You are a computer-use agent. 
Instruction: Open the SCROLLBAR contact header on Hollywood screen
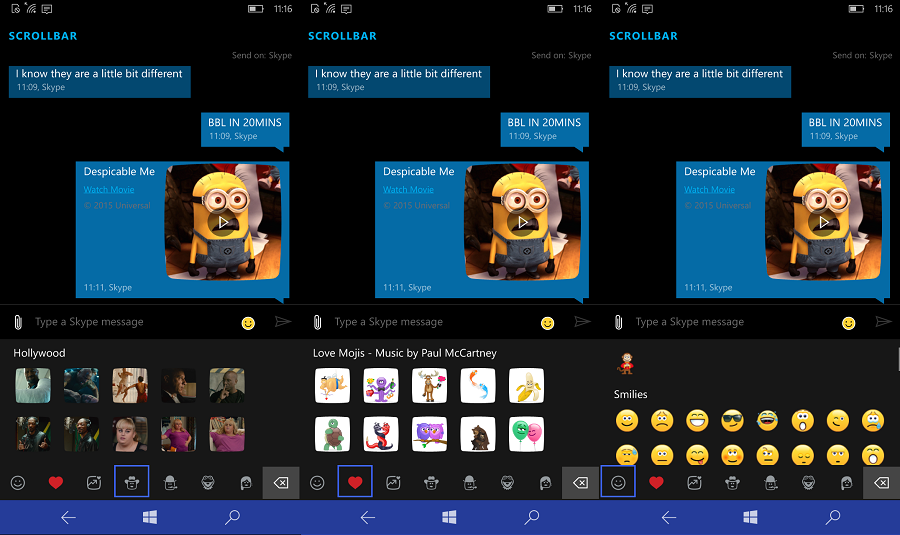click(x=43, y=36)
